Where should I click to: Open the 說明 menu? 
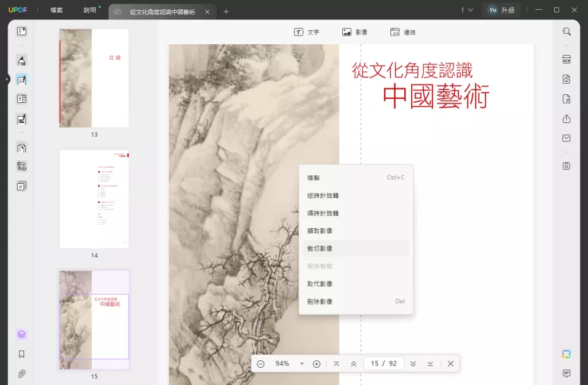point(90,10)
